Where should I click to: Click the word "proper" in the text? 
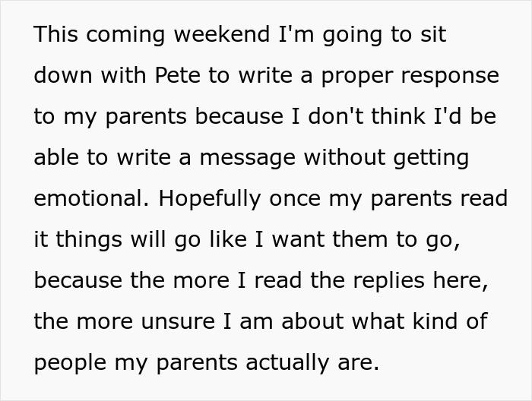click(359, 75)
